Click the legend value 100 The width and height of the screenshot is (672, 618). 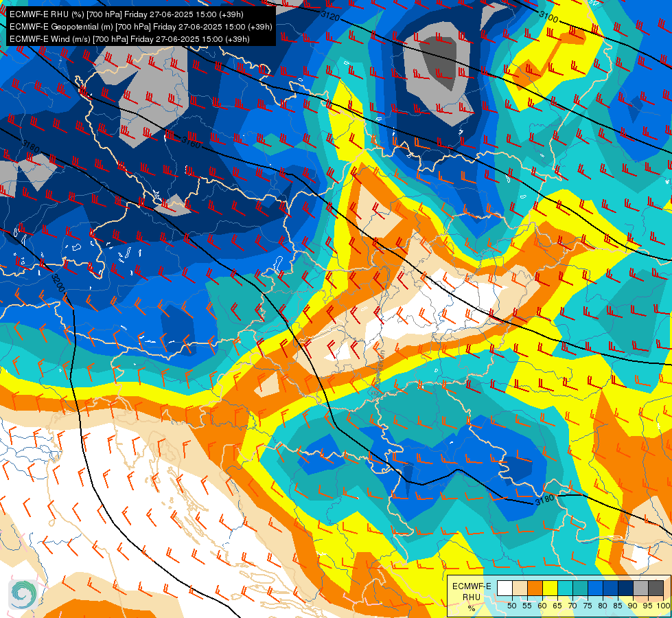point(663,606)
